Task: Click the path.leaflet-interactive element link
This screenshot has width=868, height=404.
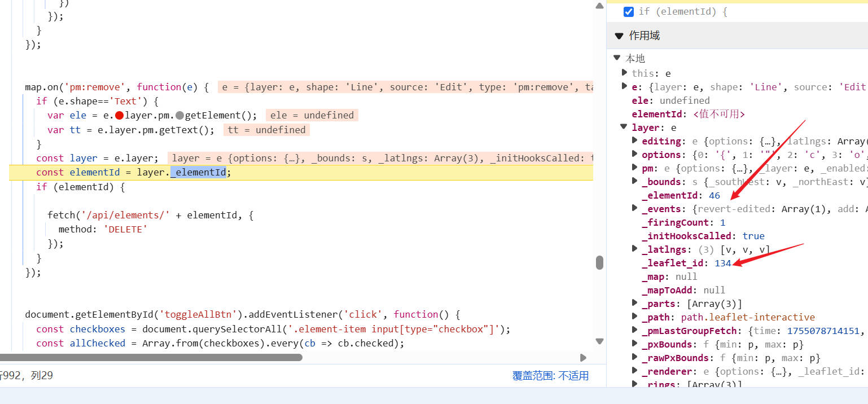Action: [747, 317]
